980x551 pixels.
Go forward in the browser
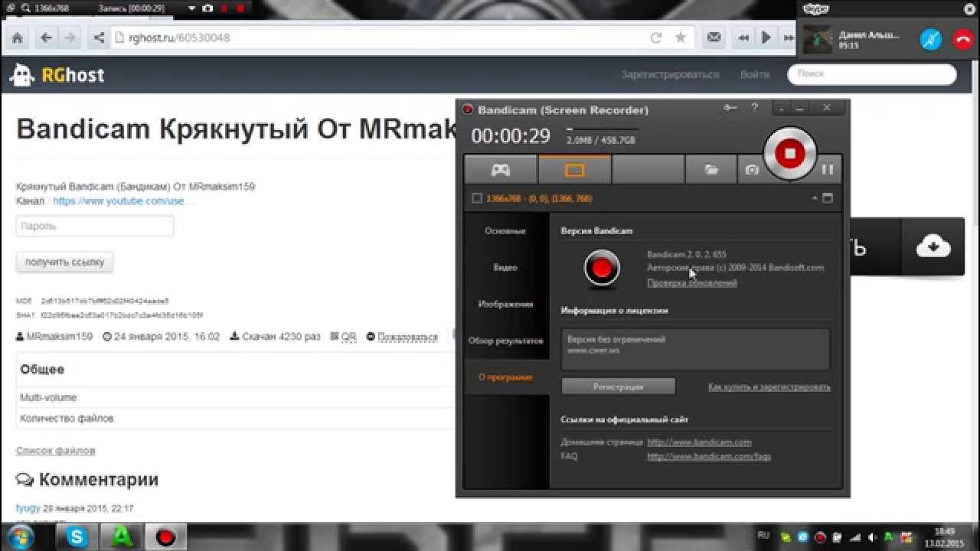pyautogui.click(x=70, y=37)
